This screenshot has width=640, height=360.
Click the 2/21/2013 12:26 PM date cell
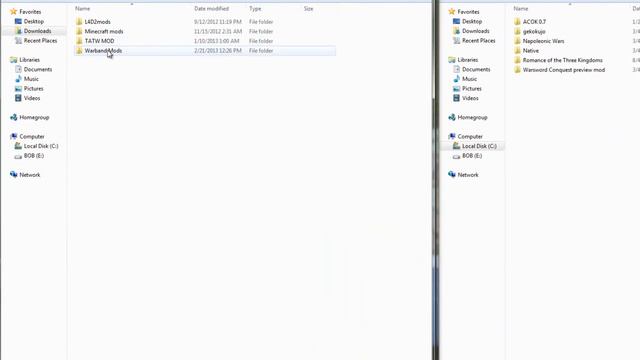[218, 51]
